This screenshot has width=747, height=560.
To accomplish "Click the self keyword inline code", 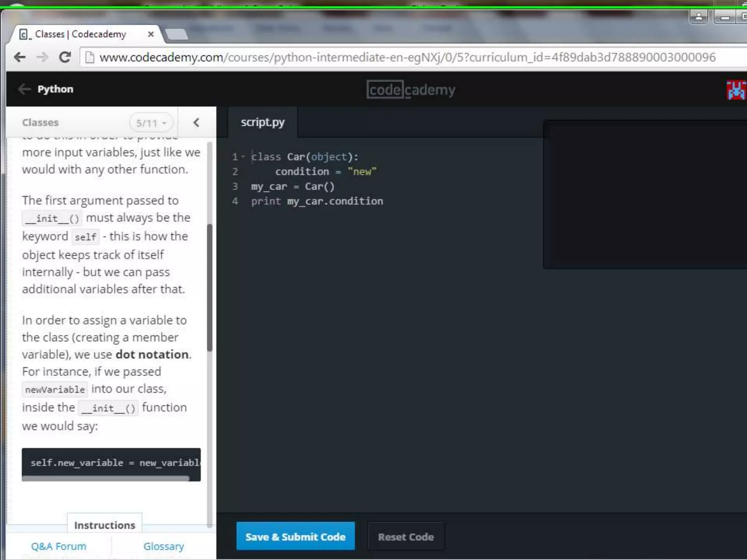I will point(85,237).
